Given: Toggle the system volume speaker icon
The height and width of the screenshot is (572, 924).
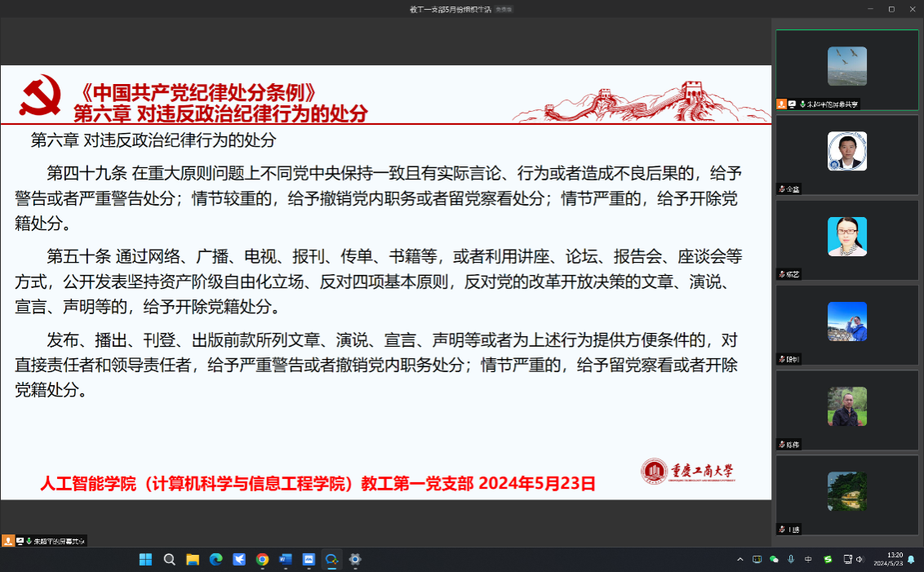Looking at the screenshot, I should tap(860, 560).
